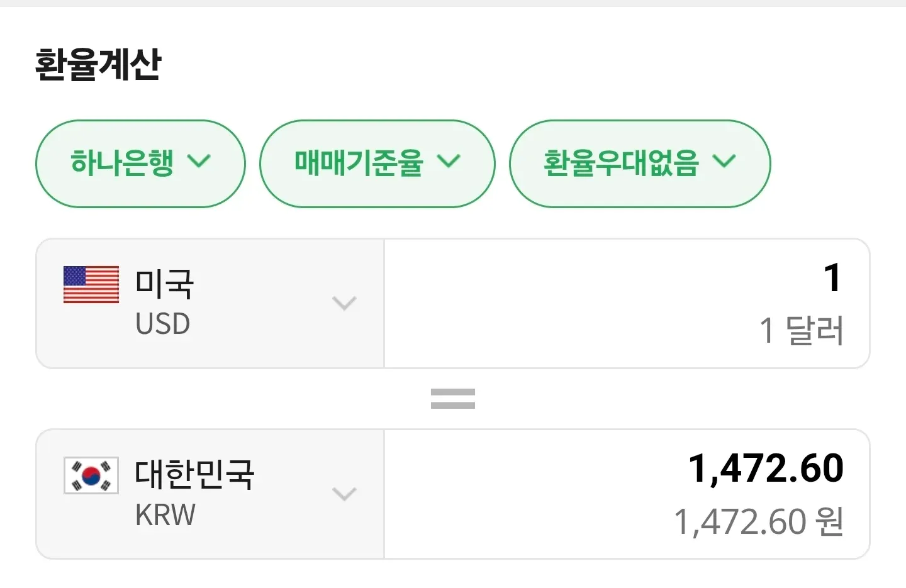Open the 매매기준율 rate type selector

point(376,163)
